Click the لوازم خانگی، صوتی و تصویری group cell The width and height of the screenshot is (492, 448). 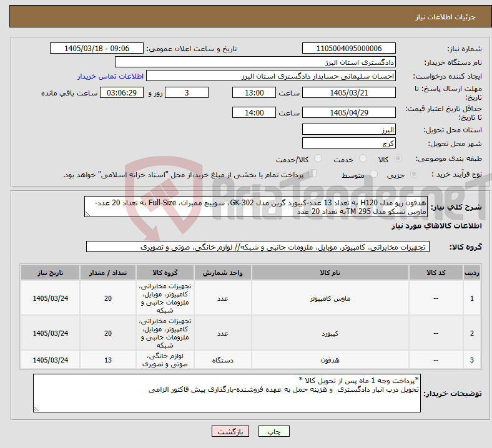pyautogui.click(x=165, y=360)
